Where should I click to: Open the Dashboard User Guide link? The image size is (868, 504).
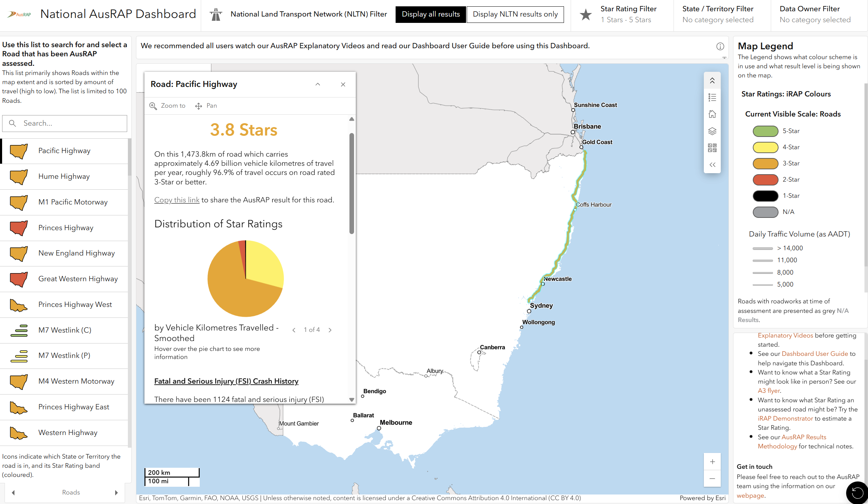814,354
